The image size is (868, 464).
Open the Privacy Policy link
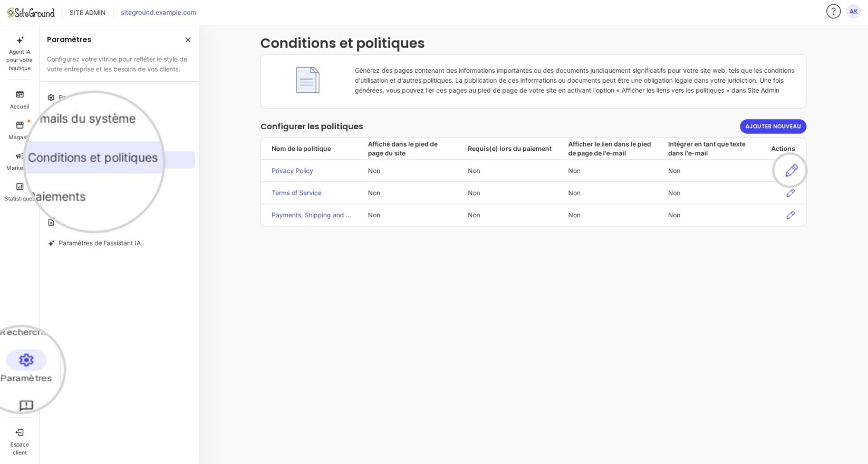[x=292, y=171]
